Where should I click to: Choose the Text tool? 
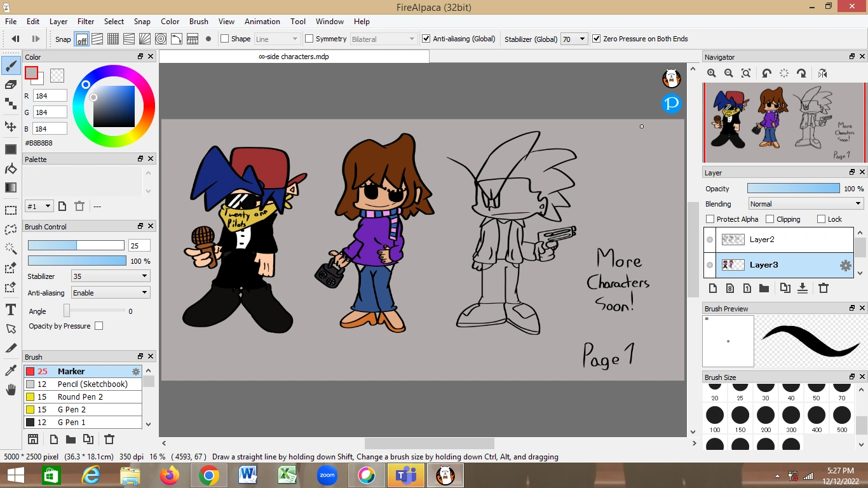[x=10, y=311]
